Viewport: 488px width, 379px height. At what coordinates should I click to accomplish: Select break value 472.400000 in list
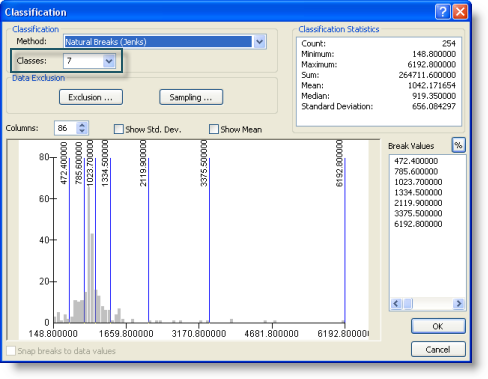[x=416, y=161]
